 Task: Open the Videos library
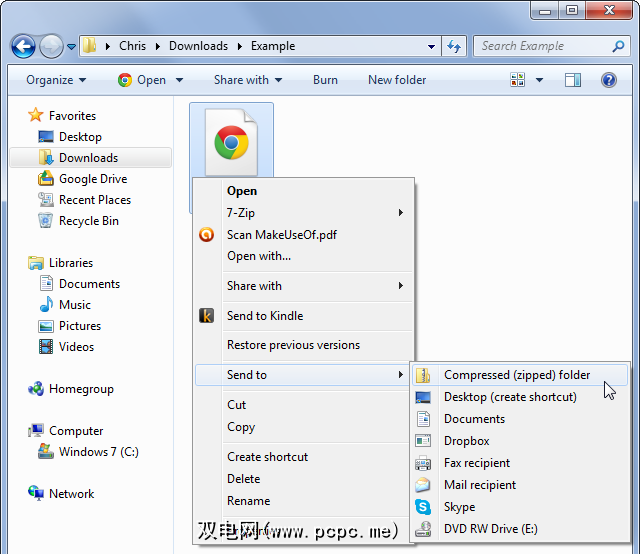67,347
